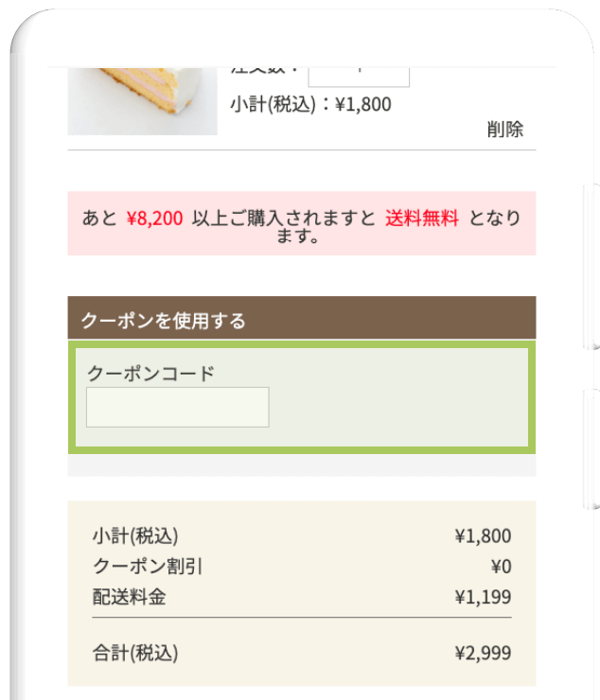This screenshot has height=700, width=600.
Task: Select the 合計(税込) total label
Action: [x=135, y=653]
